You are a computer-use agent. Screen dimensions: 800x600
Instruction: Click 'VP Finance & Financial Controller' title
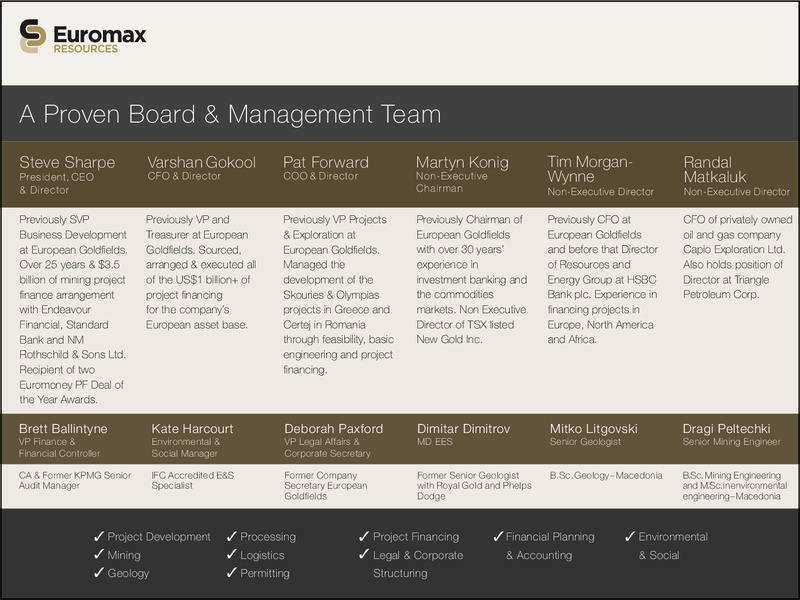click(x=59, y=447)
